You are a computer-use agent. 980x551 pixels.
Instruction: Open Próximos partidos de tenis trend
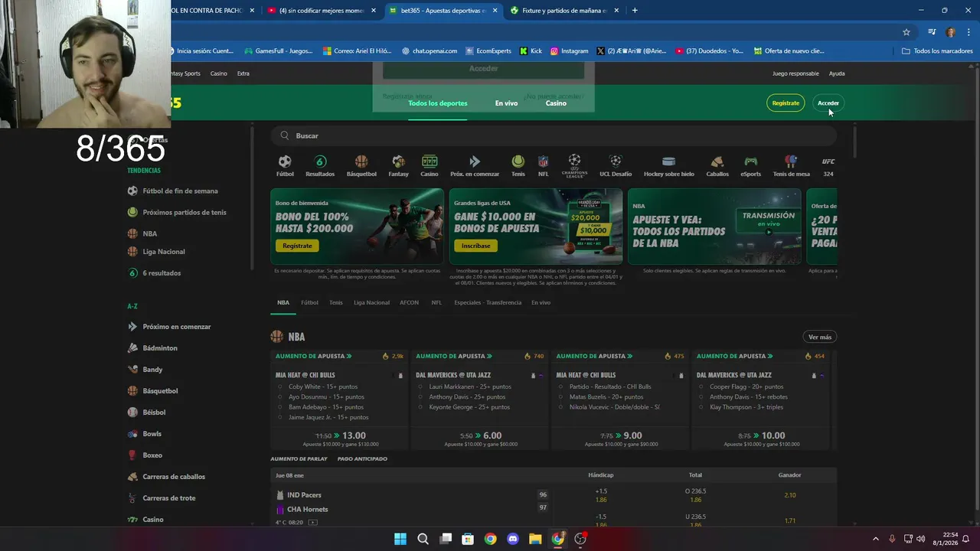point(185,213)
